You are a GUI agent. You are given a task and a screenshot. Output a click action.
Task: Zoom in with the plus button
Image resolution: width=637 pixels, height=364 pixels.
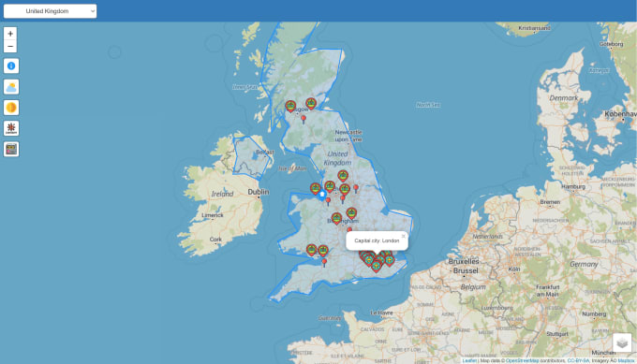coord(10,34)
